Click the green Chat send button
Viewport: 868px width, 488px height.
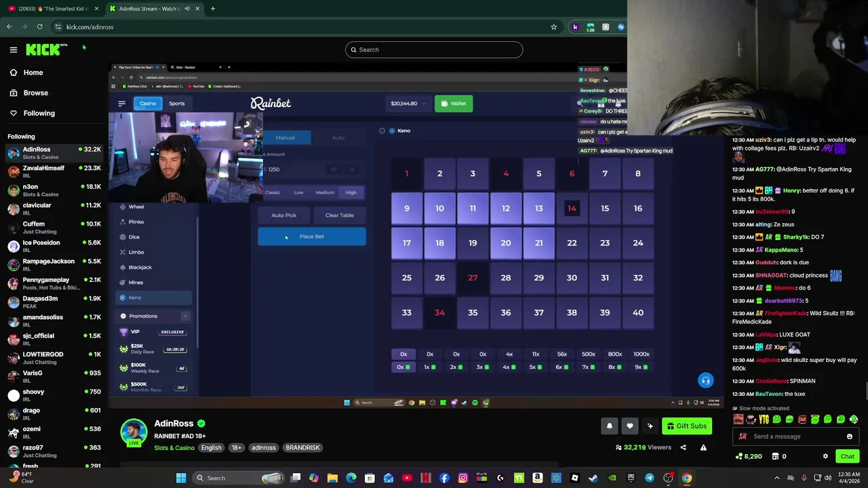(848, 456)
